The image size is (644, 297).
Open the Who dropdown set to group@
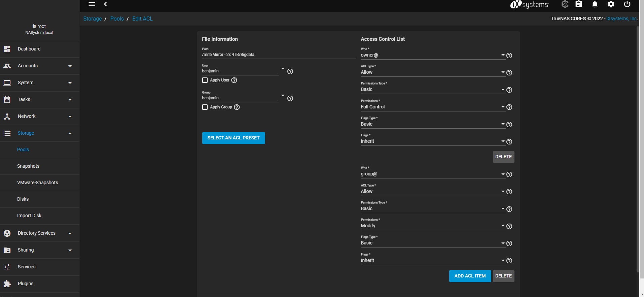pos(433,174)
